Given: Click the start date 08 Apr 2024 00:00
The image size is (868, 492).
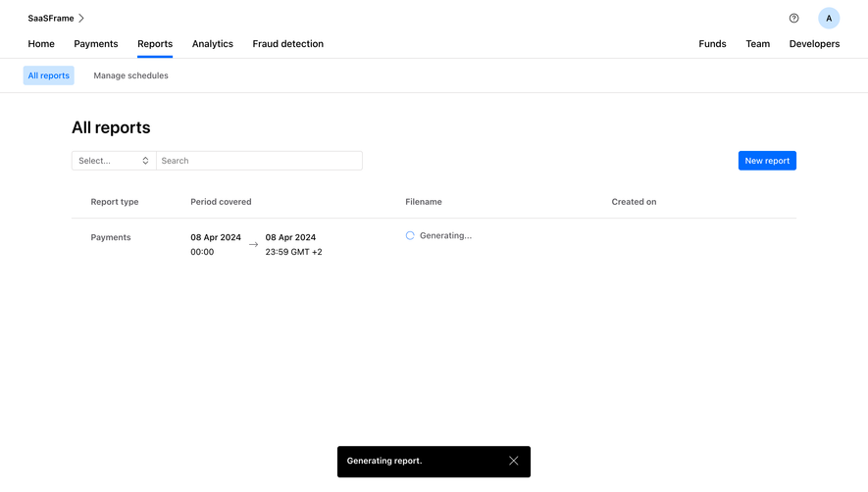Looking at the screenshot, I should tap(216, 245).
